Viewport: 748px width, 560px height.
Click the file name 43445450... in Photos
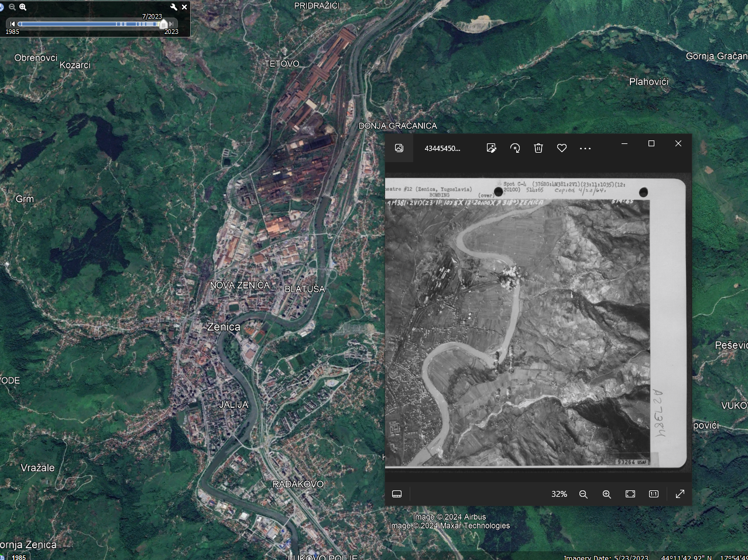coord(442,148)
